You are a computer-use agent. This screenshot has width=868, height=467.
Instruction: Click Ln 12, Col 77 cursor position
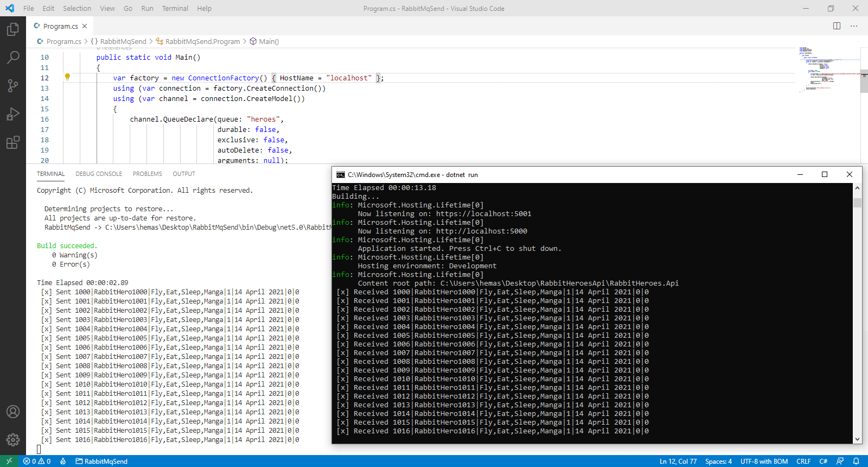[x=678, y=461]
